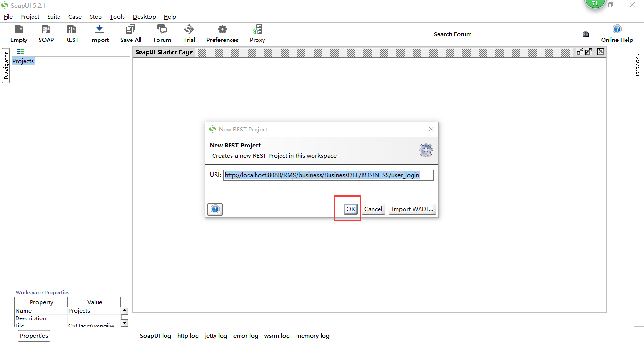
Task: Create an Empty project from toolbar
Action: coord(19,34)
